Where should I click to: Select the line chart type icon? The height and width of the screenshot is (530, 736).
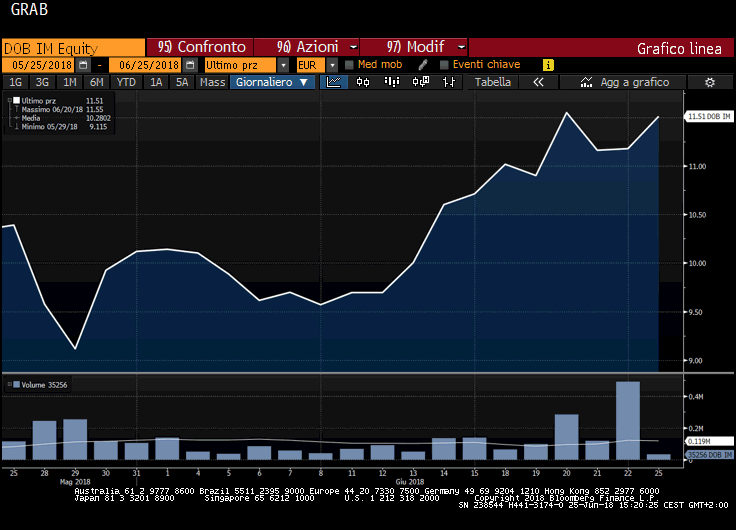pos(334,82)
